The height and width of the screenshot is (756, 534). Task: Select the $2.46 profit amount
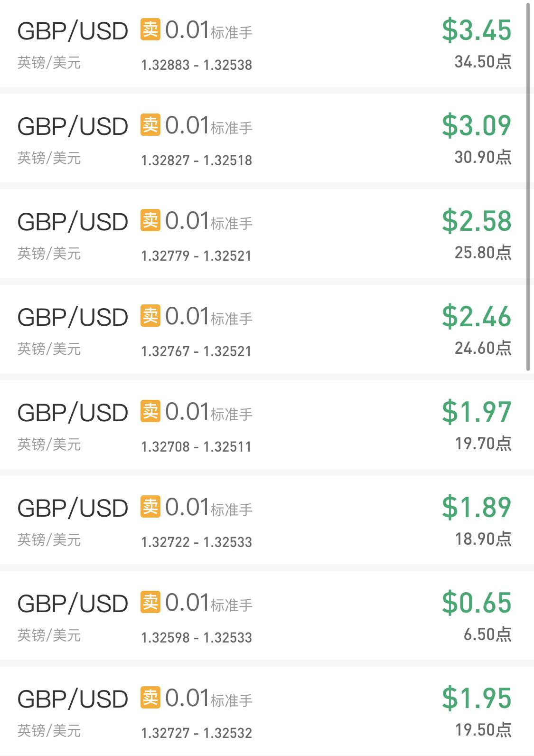(477, 316)
